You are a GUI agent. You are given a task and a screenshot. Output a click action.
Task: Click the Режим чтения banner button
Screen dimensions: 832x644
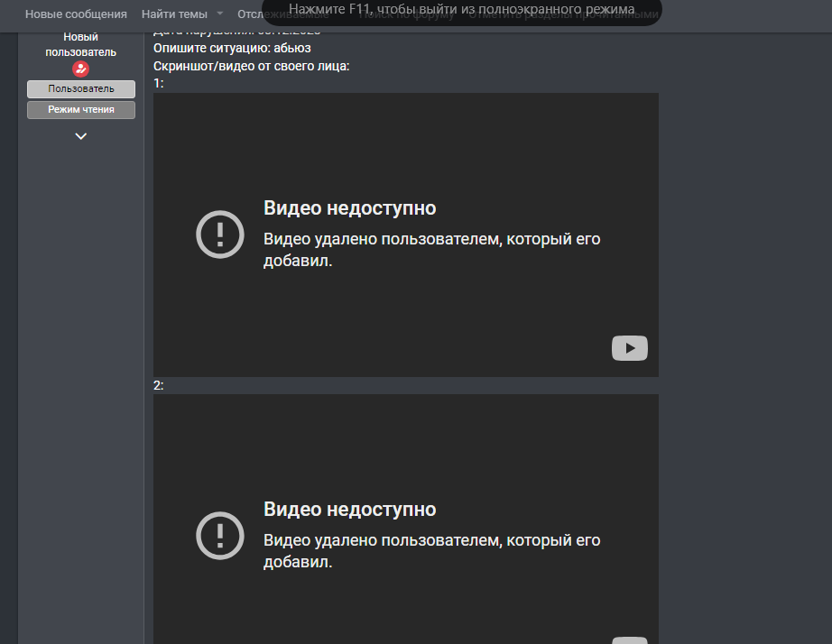[81, 110]
